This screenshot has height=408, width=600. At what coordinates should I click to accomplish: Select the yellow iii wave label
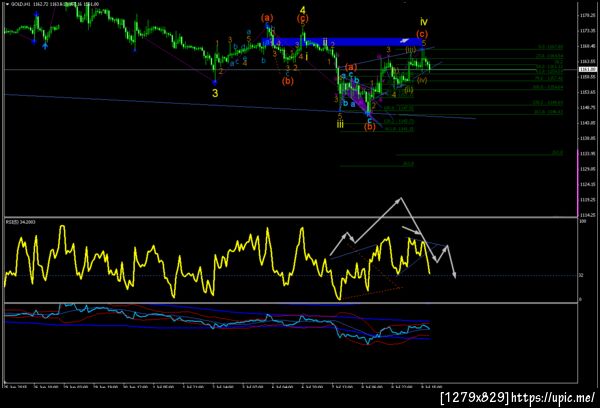coord(340,124)
